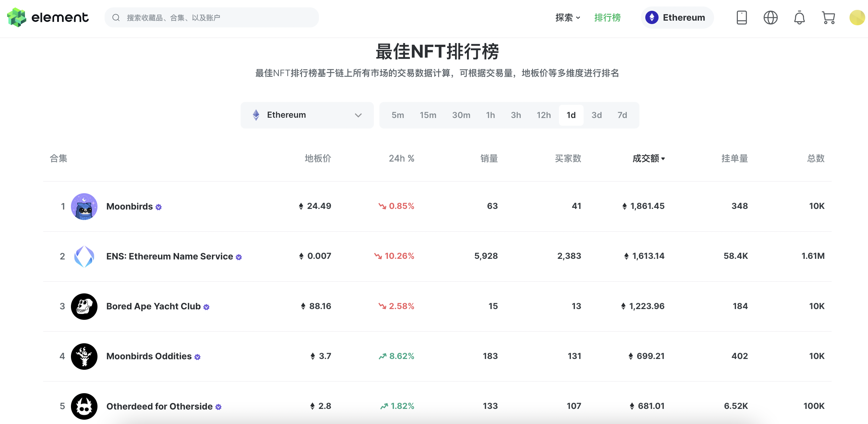
Task: Open the 排行榜 rankings page
Action: point(607,18)
